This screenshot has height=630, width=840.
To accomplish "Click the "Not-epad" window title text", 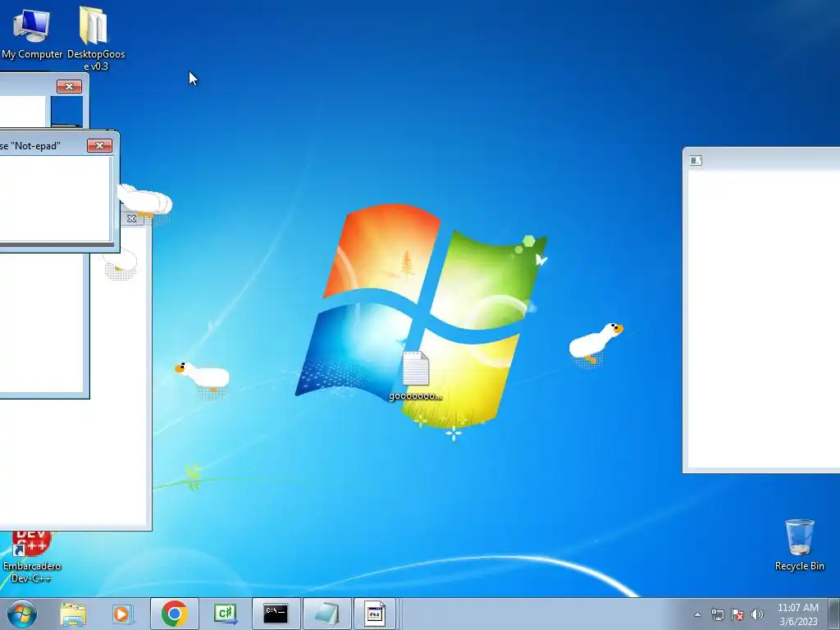I will (x=30, y=146).
